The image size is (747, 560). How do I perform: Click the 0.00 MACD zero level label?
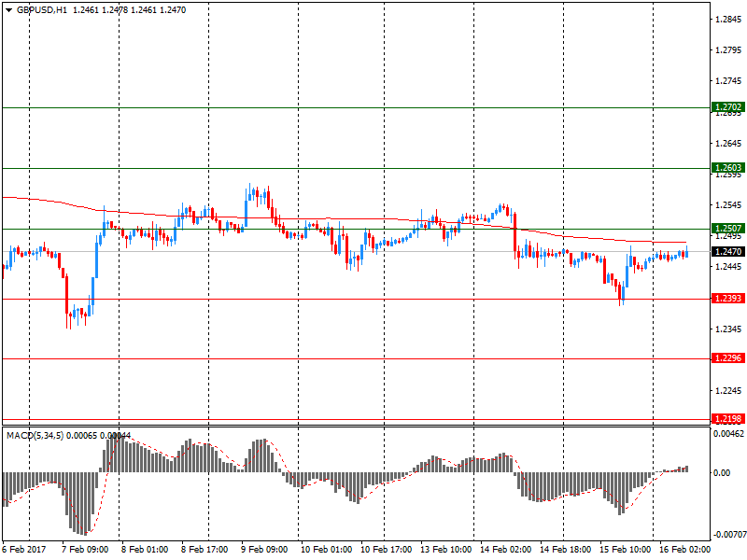722,473
